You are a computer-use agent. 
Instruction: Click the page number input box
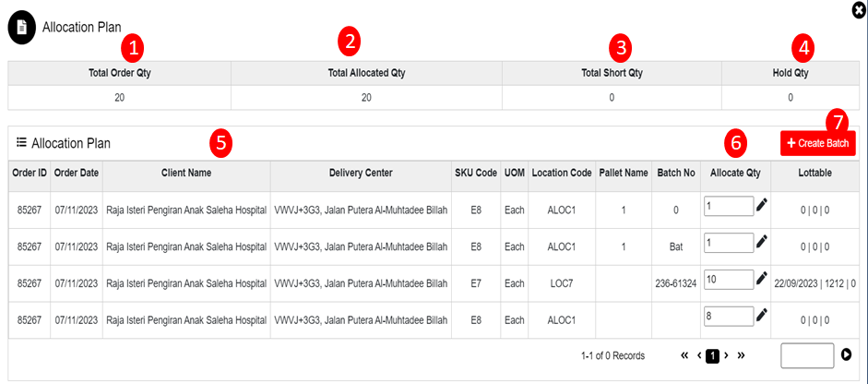[806, 354]
